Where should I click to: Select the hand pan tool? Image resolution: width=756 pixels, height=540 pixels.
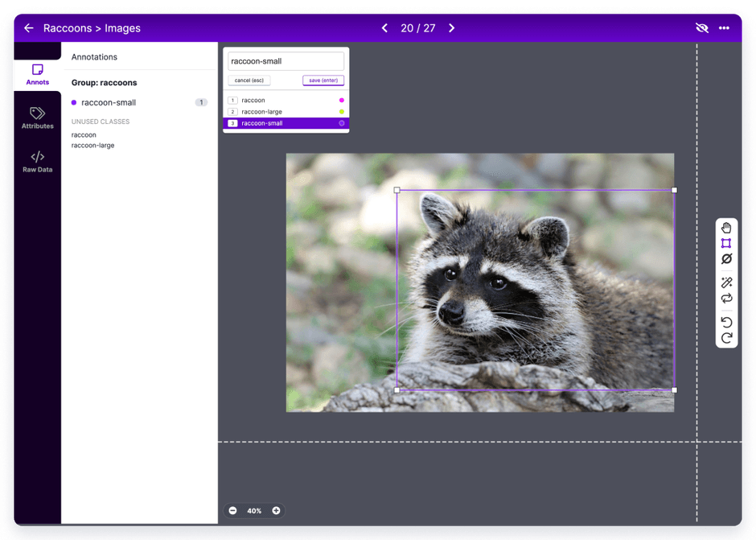coord(726,228)
